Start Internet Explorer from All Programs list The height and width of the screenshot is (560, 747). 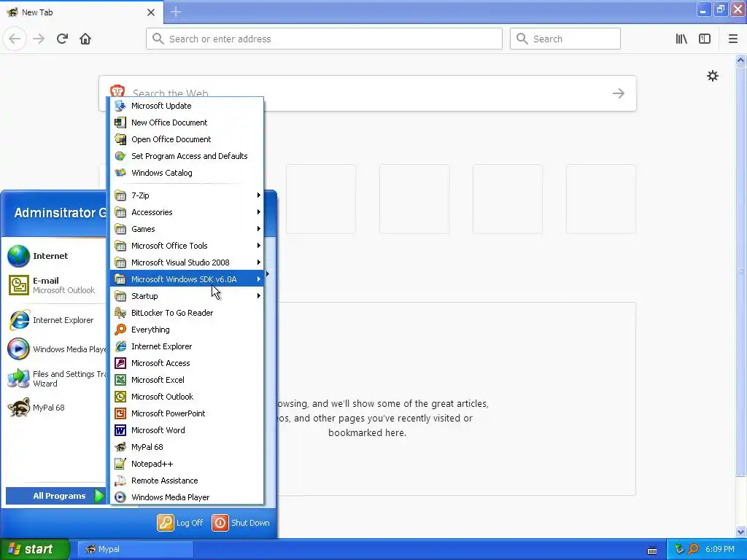(186, 346)
